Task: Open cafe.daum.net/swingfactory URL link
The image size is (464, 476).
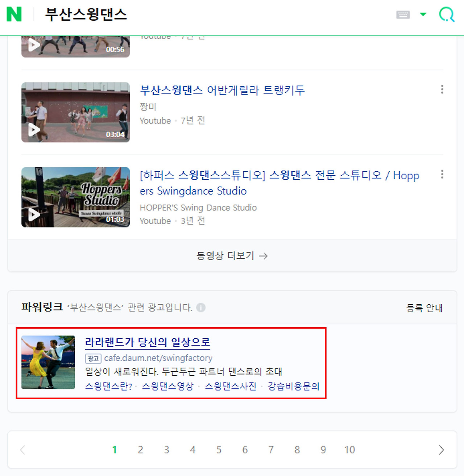Action: click(x=158, y=358)
